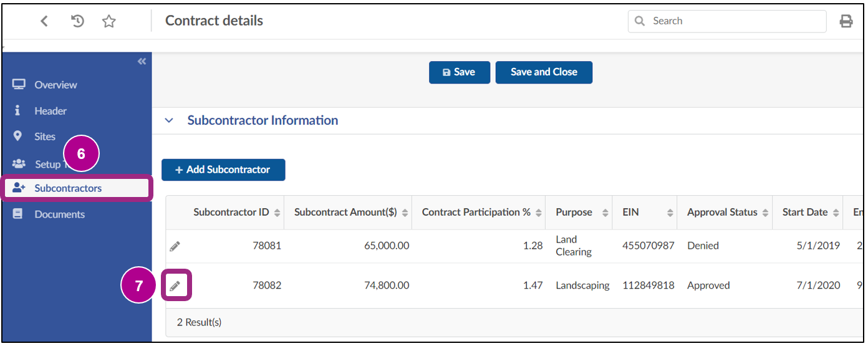Viewport: 868px width, 346px height.
Task: Click the 2 Result(s) footer text
Action: (x=199, y=322)
